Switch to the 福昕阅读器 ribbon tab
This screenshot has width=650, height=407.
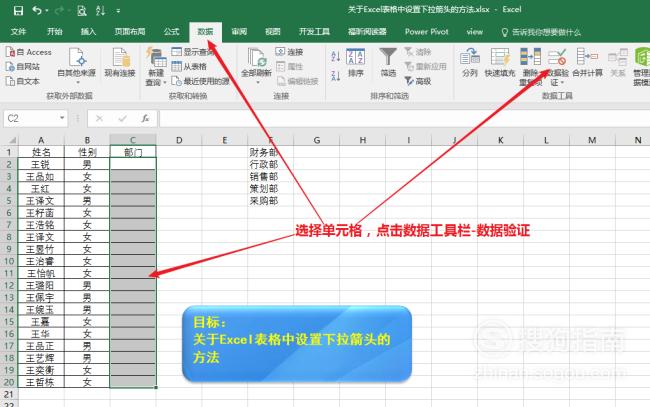click(367, 31)
